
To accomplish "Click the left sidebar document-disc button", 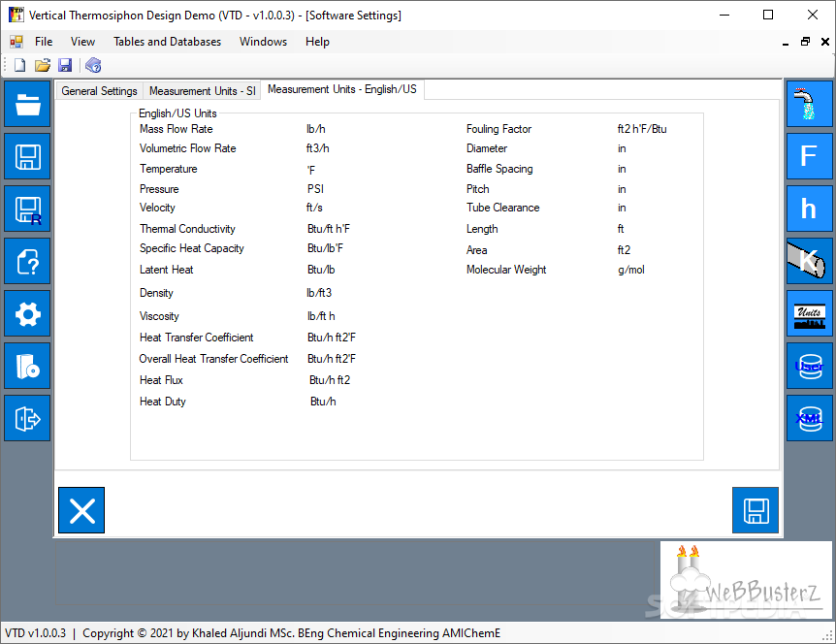I will 27,366.
